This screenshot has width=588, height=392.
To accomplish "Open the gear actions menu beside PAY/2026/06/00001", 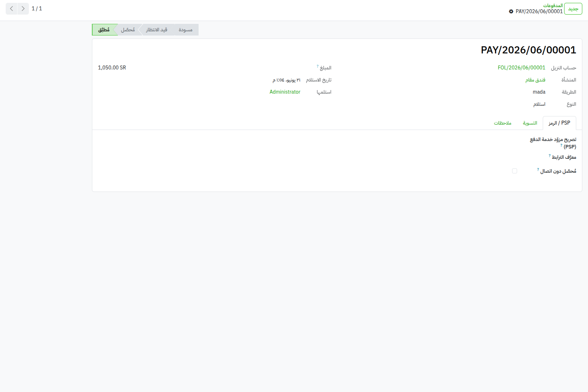I will [511, 11].
